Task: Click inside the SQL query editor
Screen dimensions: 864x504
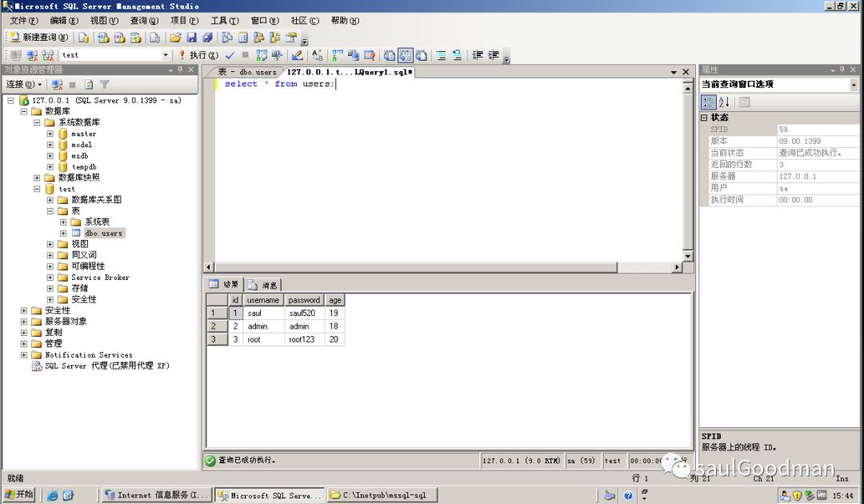Action: point(449,170)
